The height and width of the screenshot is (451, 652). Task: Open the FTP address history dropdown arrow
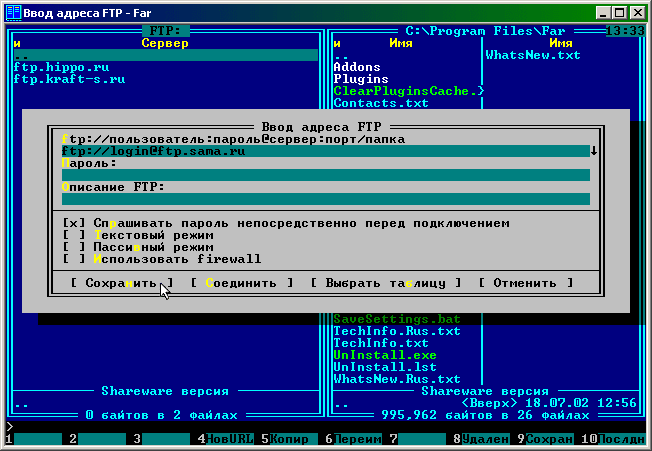point(594,151)
